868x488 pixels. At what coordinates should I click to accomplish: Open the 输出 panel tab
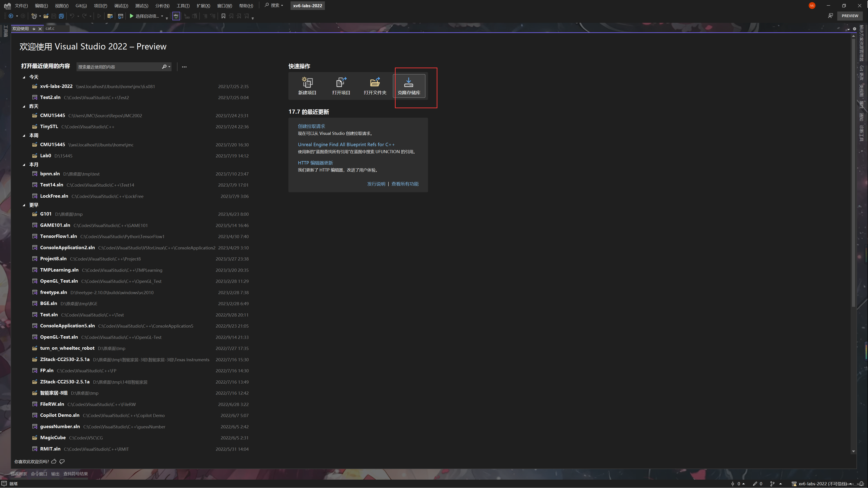coord(55,474)
